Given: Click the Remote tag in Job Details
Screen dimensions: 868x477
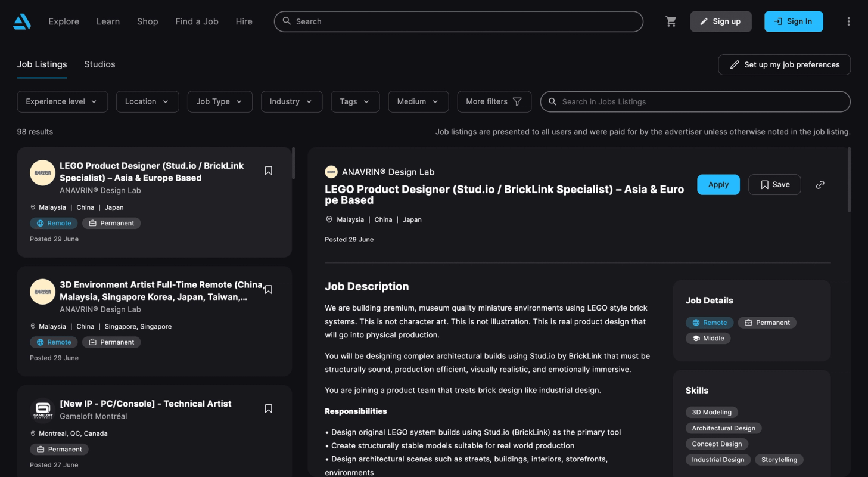Looking at the screenshot, I should [x=710, y=323].
